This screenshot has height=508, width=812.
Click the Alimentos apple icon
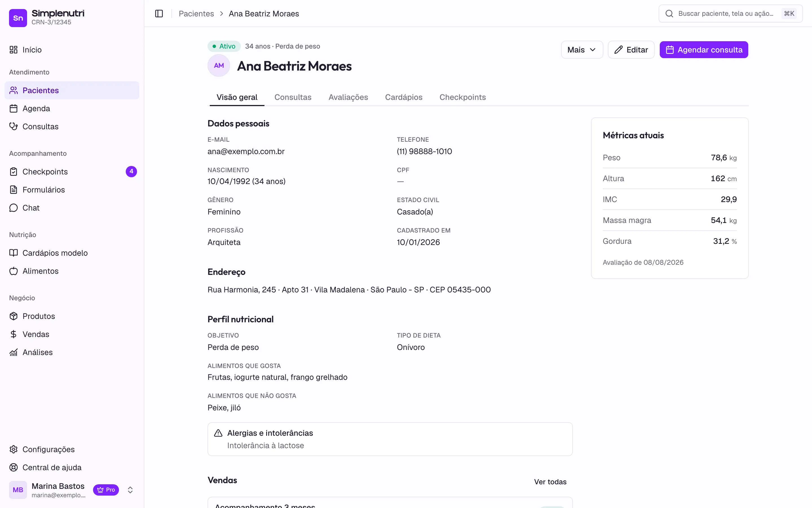[x=14, y=271]
